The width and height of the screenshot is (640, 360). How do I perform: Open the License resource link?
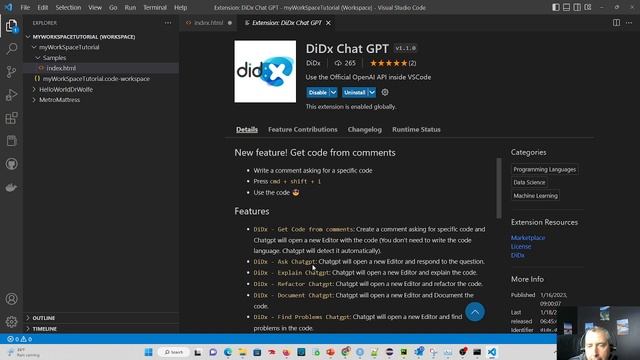[x=521, y=247]
